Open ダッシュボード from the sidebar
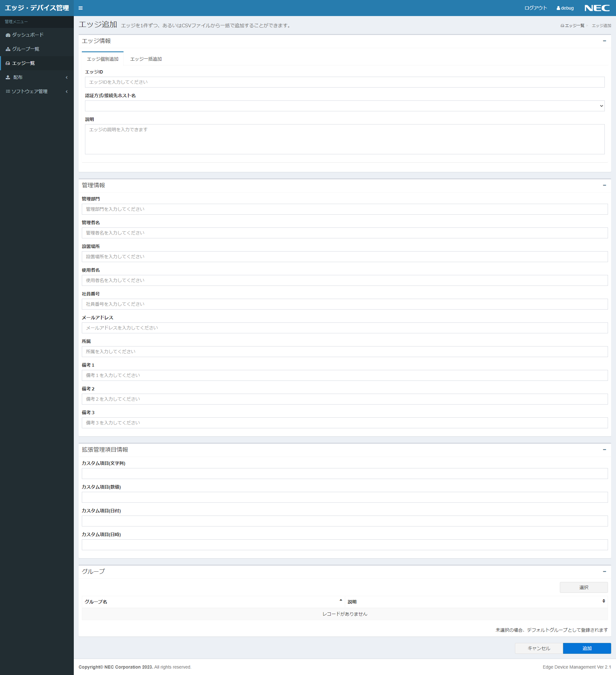Screen dimensions: 616x675 28,35
